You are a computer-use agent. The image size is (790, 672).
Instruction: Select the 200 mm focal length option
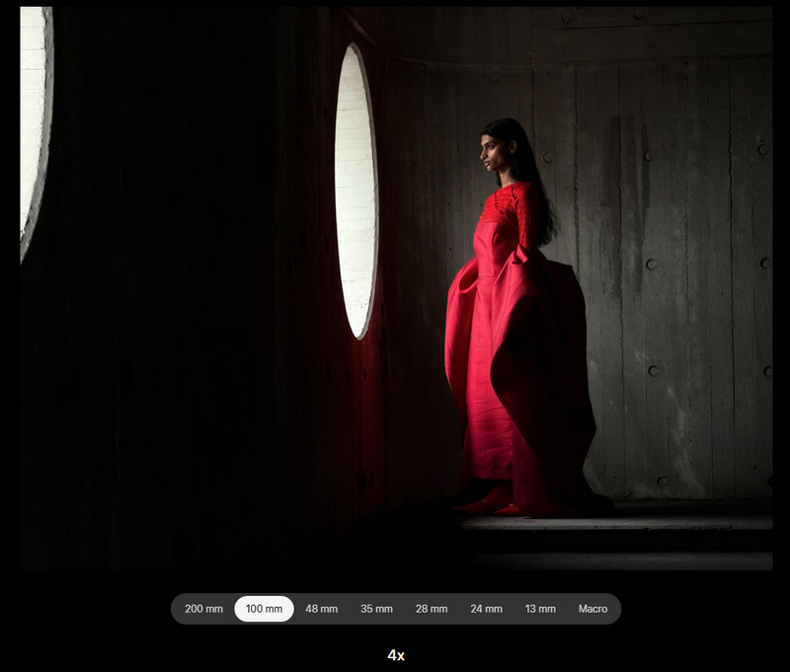(x=203, y=609)
